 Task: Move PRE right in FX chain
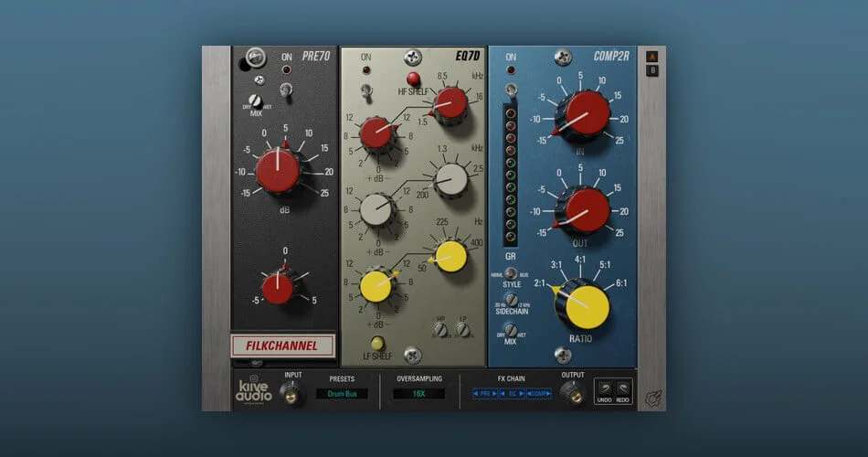[x=494, y=394]
